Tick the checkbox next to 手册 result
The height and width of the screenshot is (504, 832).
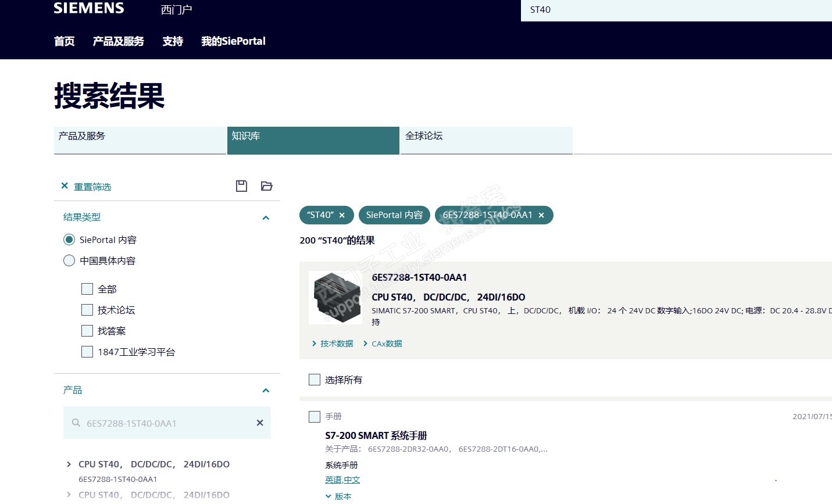(315, 417)
